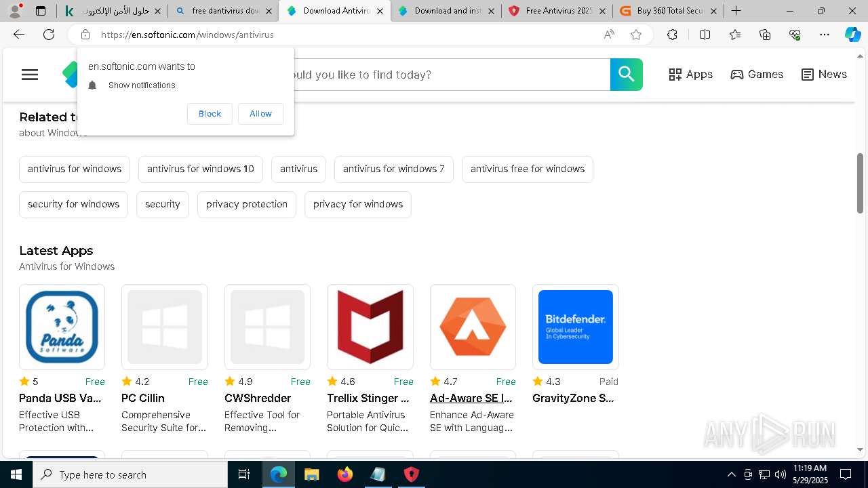Screen dimensions: 868x488
Task: Open File Explorer from the taskbar
Action: point(311,474)
